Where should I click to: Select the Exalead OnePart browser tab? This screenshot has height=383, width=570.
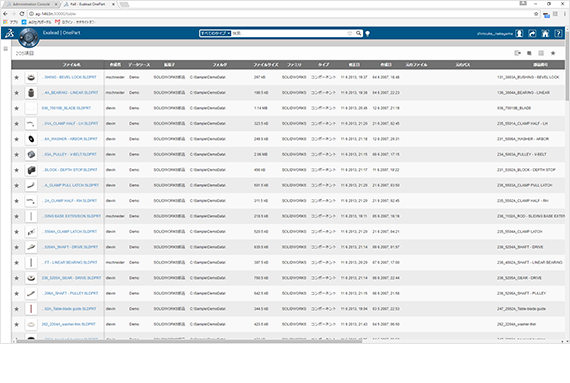tap(88, 4)
